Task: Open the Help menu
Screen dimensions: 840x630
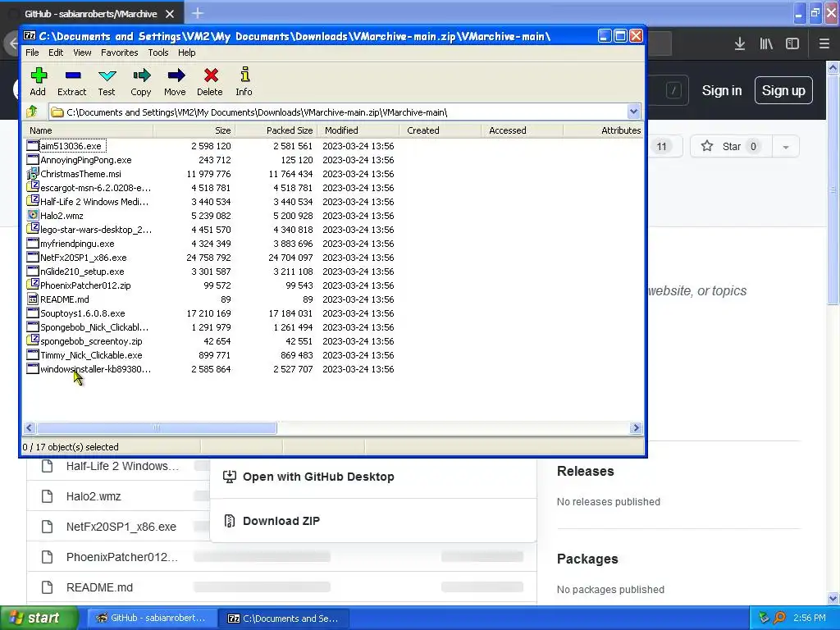Action: (186, 52)
